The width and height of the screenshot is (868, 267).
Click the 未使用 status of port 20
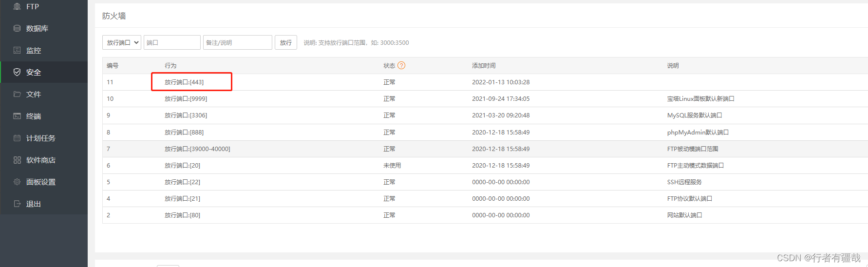392,165
